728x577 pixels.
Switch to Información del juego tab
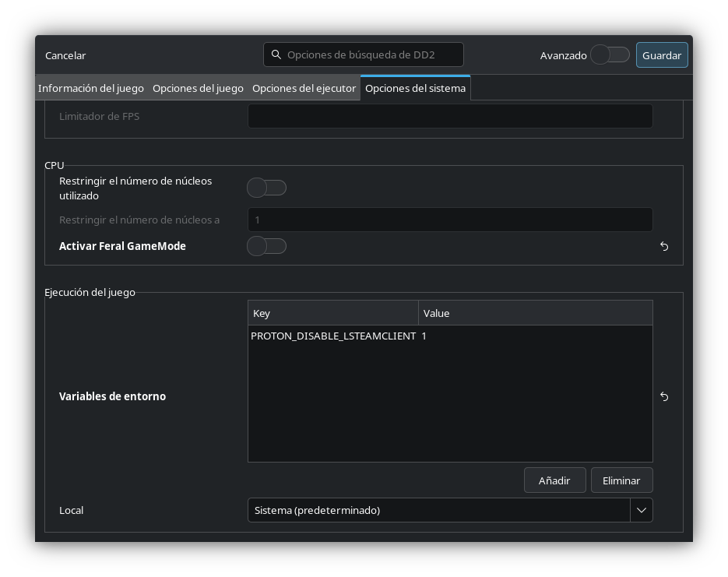(x=91, y=88)
